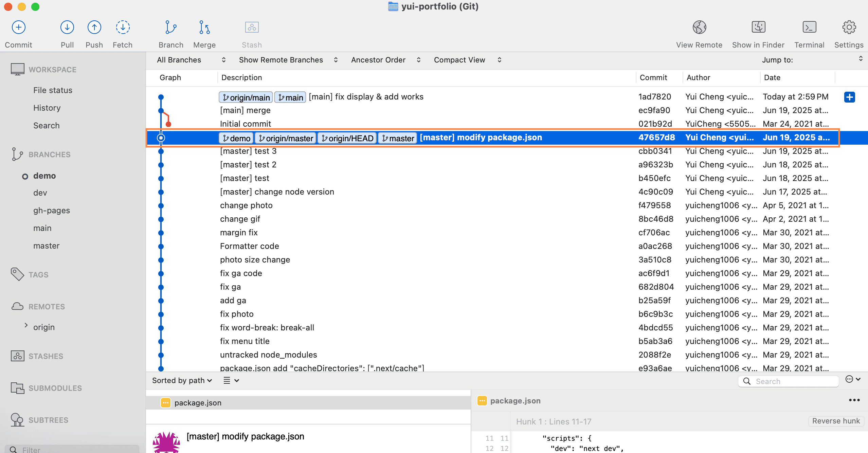868x453 pixels.
Task: Select the package.json file row
Action: 198,403
